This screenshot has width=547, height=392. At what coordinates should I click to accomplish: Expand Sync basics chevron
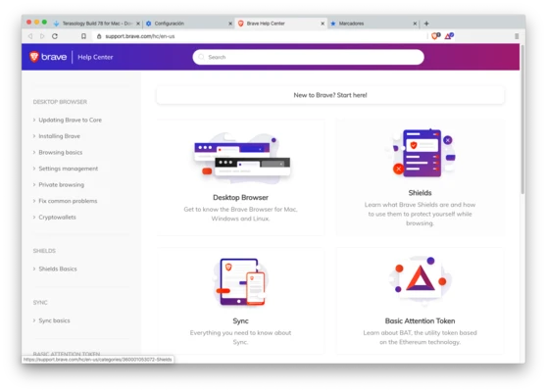point(34,320)
